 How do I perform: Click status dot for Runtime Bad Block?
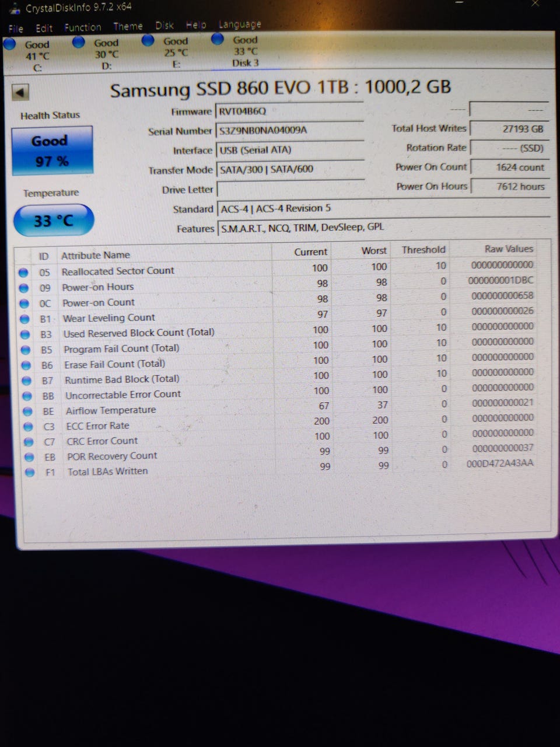pyautogui.click(x=27, y=381)
